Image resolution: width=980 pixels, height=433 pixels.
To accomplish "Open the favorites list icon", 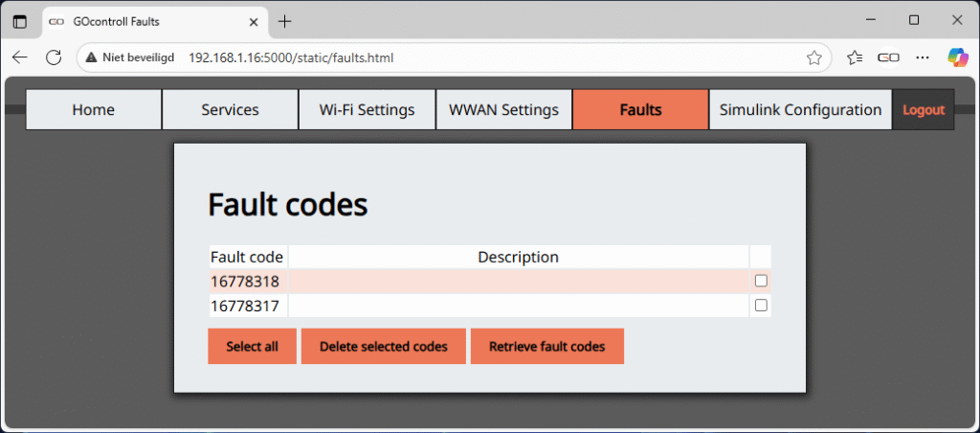I will [855, 57].
